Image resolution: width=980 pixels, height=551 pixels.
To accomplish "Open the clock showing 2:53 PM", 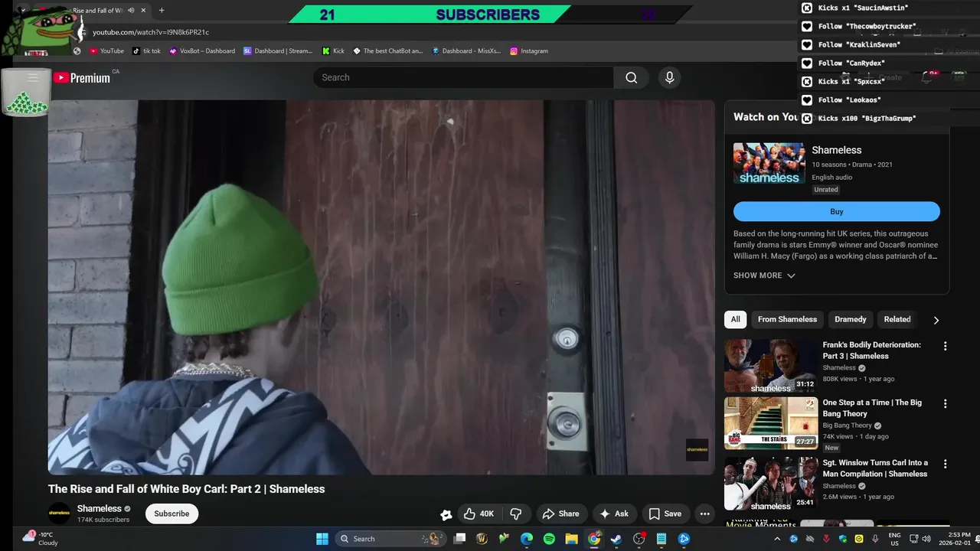I will 953,539.
